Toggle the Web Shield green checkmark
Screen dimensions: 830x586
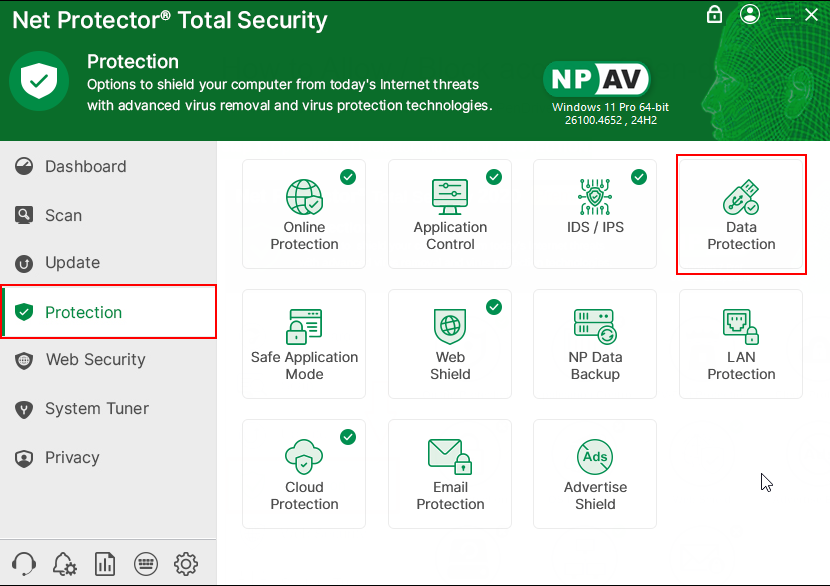point(494,307)
